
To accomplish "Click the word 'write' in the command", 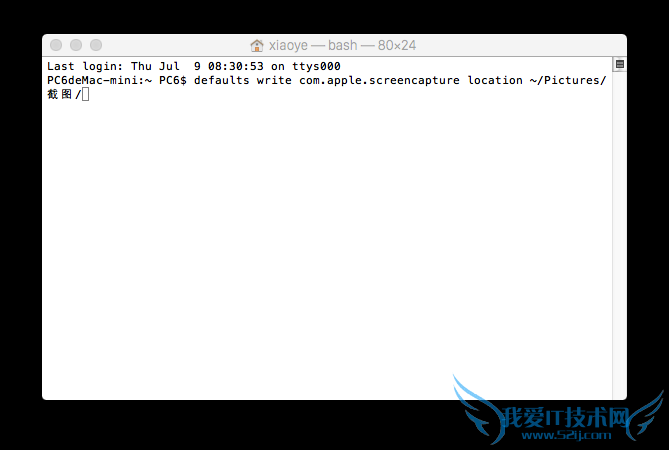I will [x=274, y=80].
